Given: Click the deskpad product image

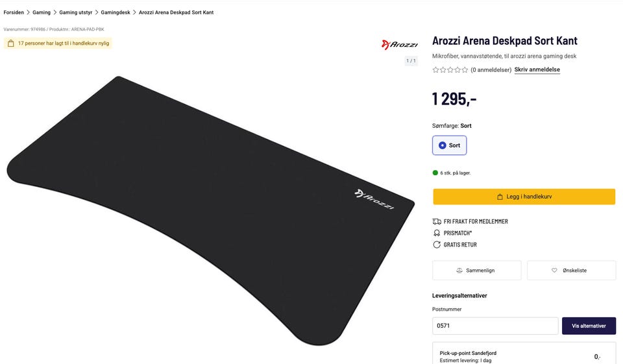Looking at the screenshot, I should pos(208,208).
